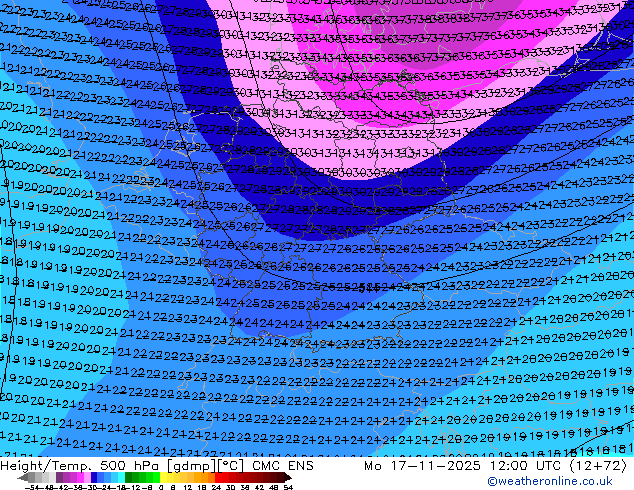
Task: Click the grey left arrow end of the legend
Action: click(x=23, y=478)
